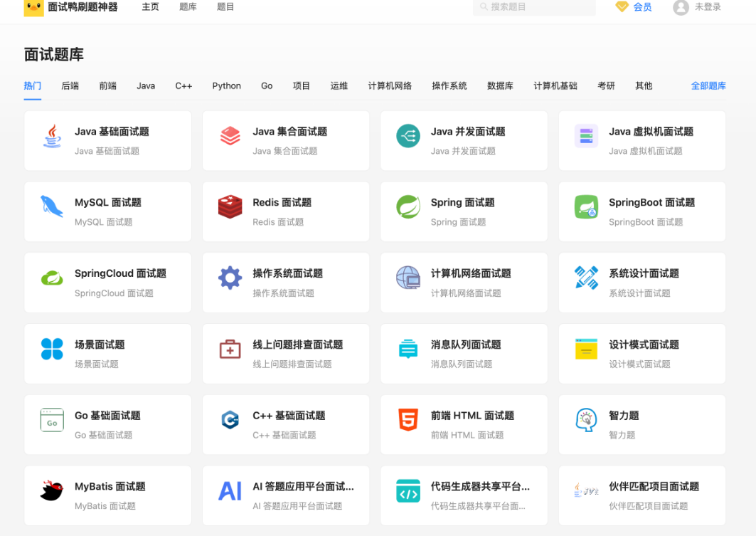
Task: Switch to the 运维 tab
Action: click(339, 86)
